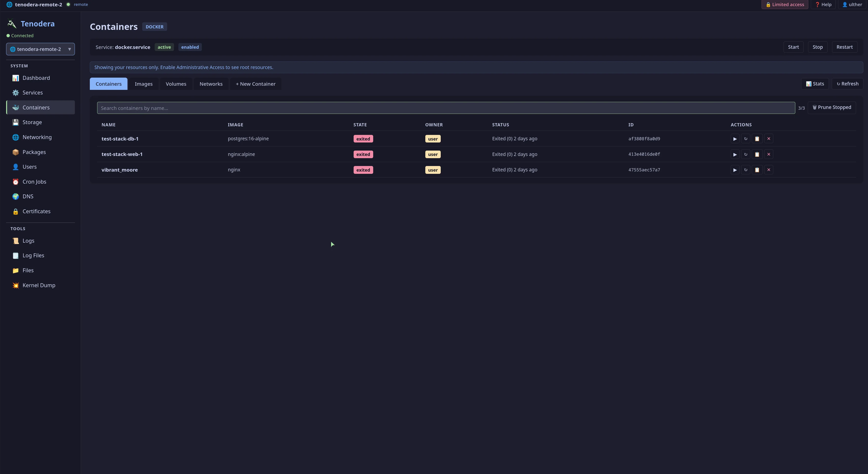Go to Services in sidebar
The width and height of the screenshot is (868, 474).
click(x=40, y=93)
